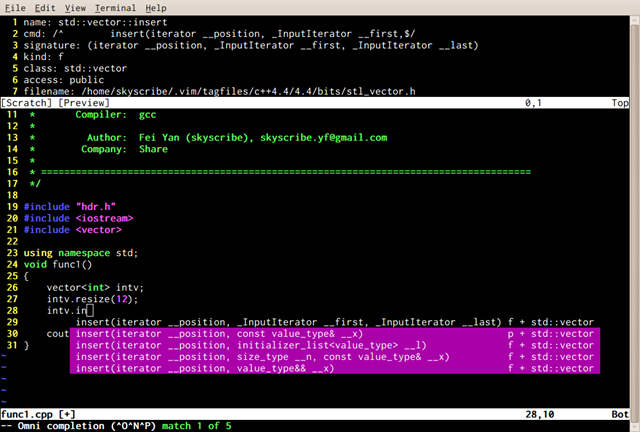Click the 'cmd:' line in preview
640x432 pixels.
[x=219, y=33]
